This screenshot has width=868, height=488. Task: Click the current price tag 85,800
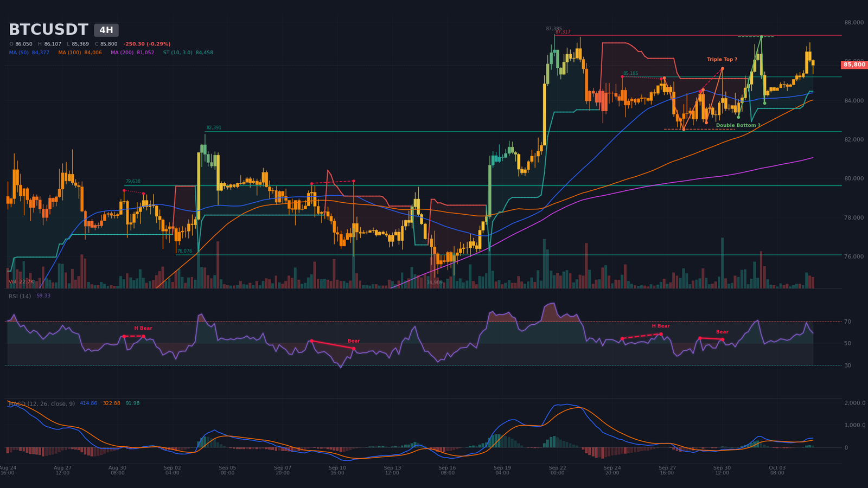(x=854, y=65)
